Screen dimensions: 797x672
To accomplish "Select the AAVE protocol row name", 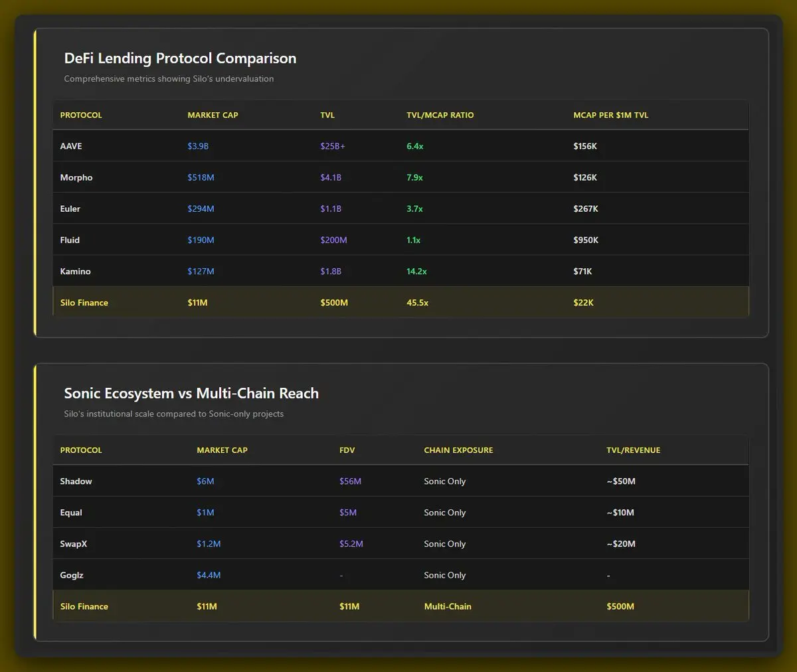I will (x=71, y=146).
